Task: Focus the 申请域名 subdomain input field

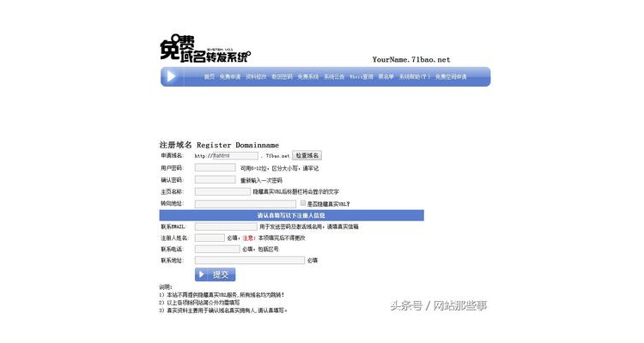Action: coord(235,155)
